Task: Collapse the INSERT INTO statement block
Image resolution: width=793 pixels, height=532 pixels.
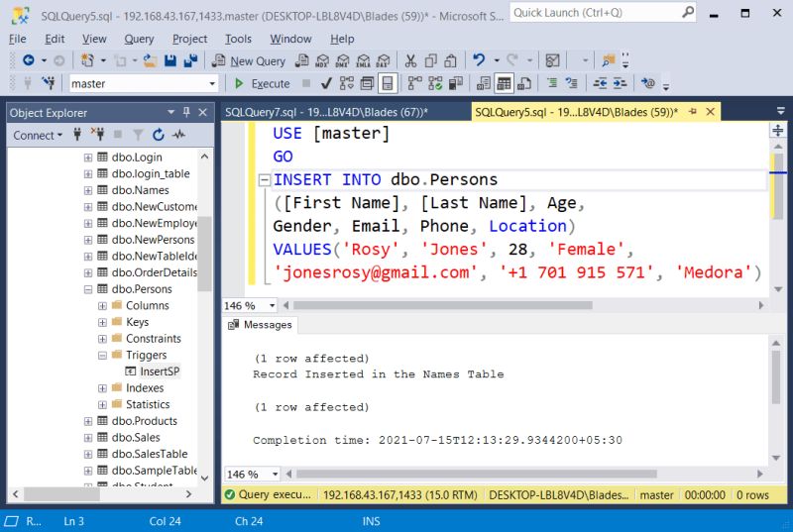Action: [264, 180]
